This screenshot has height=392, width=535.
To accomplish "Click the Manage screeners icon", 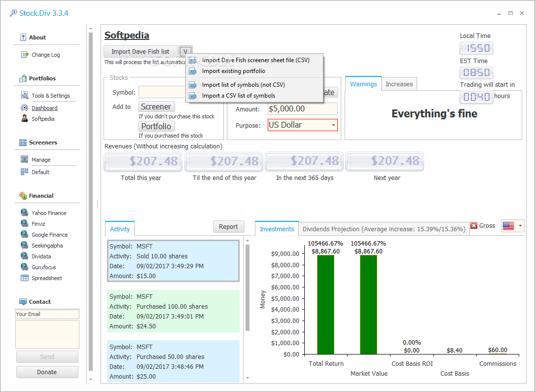I will tap(25, 160).
